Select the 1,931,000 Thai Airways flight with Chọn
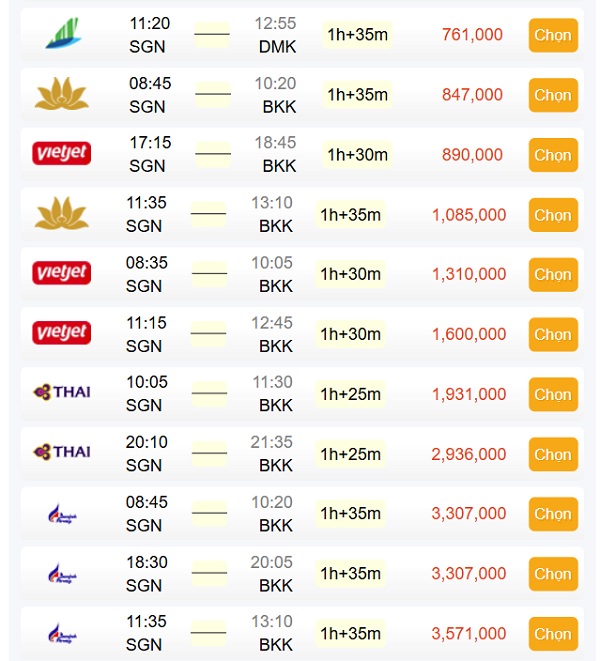The image size is (600, 661). [x=552, y=394]
